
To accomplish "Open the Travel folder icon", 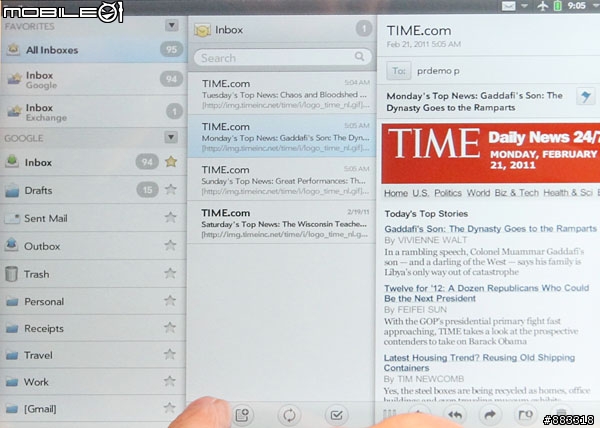I will point(12,355).
